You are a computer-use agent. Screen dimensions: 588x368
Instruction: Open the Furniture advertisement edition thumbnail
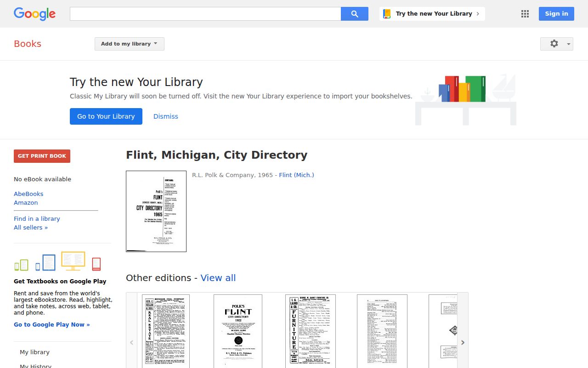pyautogui.click(x=311, y=331)
